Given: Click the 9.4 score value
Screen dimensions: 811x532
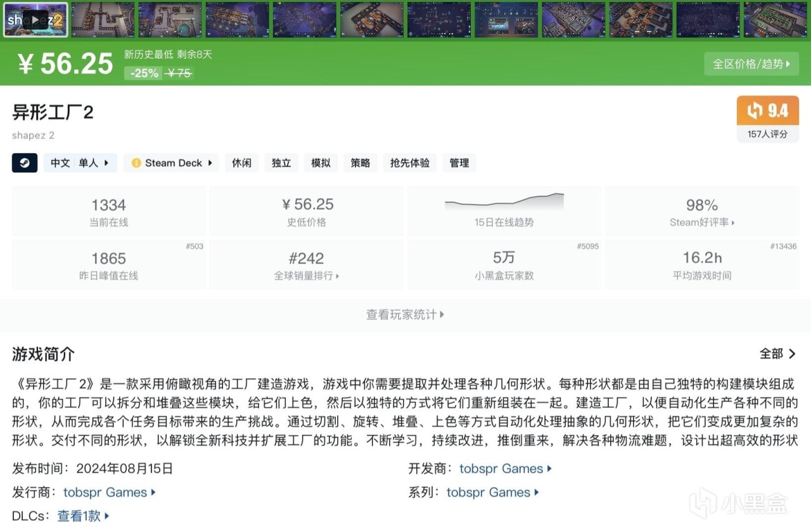Looking at the screenshot, I should point(778,111).
